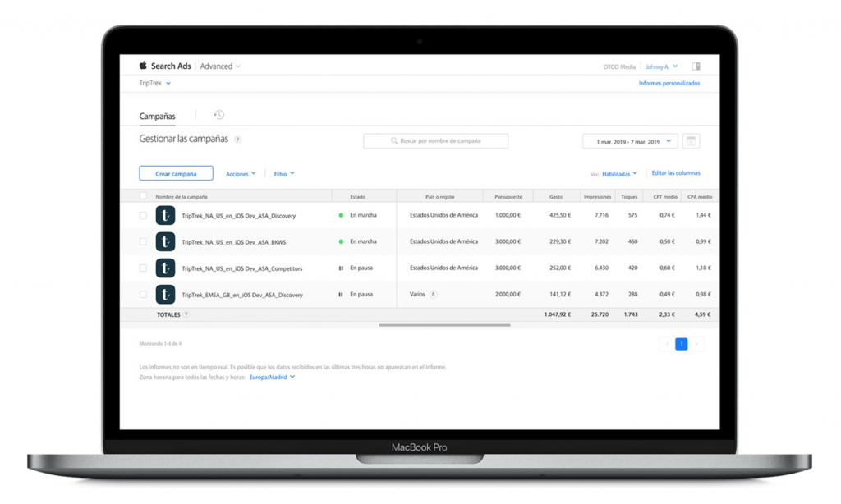
Task: Open TripTrek_NA_US_en_iOS Dev_ASA_Competitors campaign
Action: coord(242,268)
